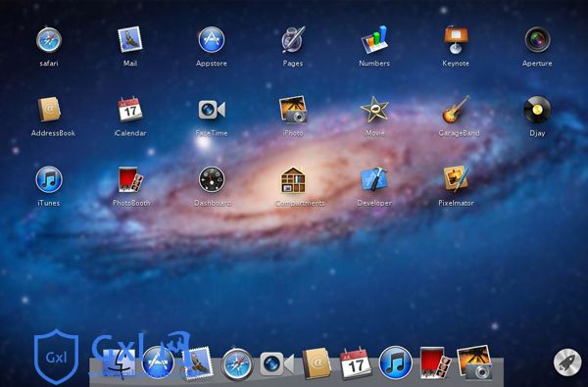
Task: Click the Launchpad rocket button
Action: 567,362
